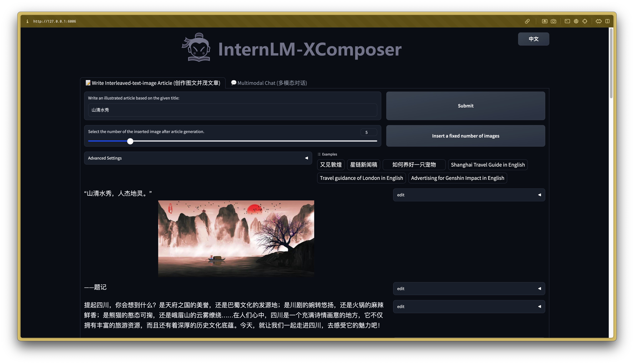Click the article title input field
Image resolution: width=634 pixels, height=364 pixels.
[232, 110]
